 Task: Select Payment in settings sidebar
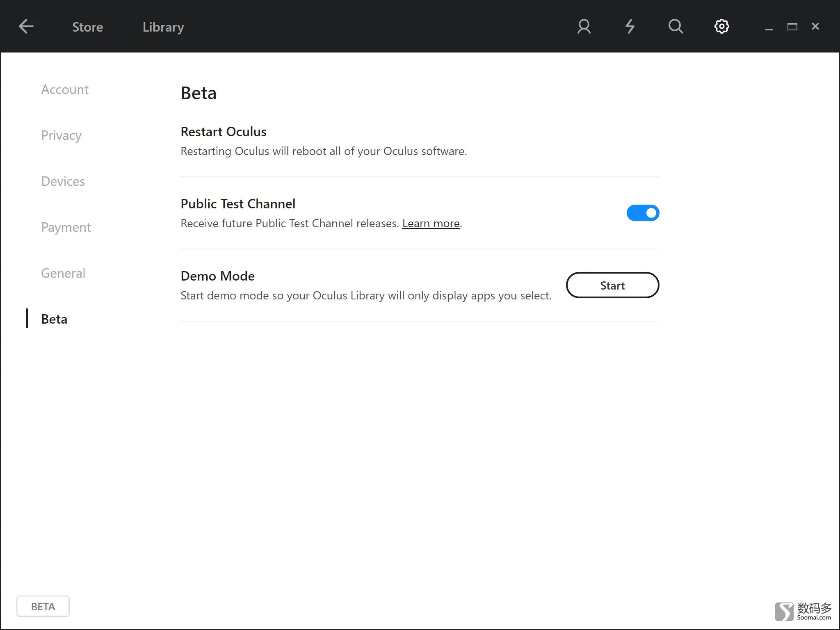pyautogui.click(x=66, y=227)
